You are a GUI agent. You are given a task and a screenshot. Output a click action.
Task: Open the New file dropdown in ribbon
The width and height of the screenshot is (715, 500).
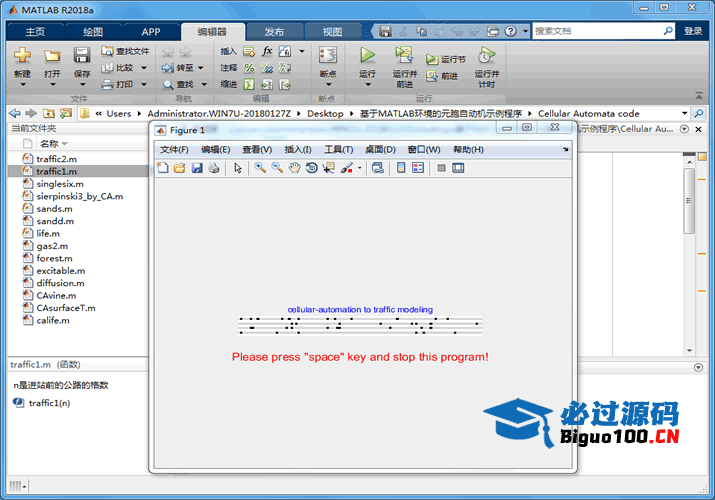point(22,74)
